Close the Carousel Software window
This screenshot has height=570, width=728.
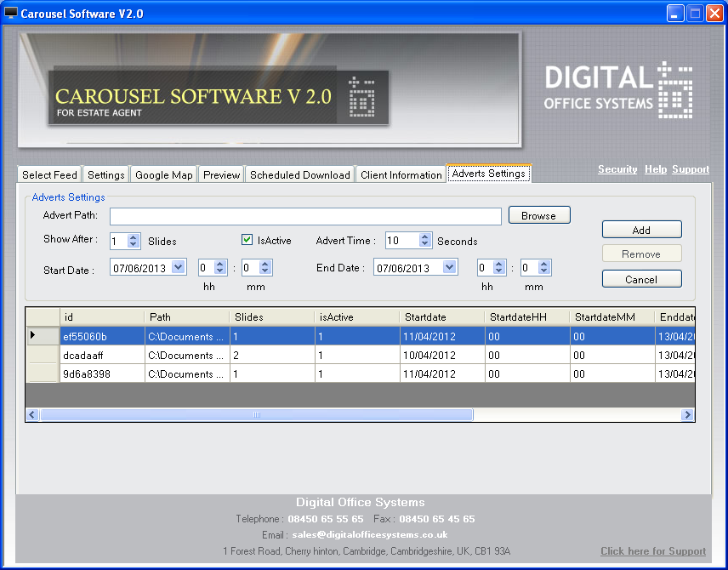714,13
